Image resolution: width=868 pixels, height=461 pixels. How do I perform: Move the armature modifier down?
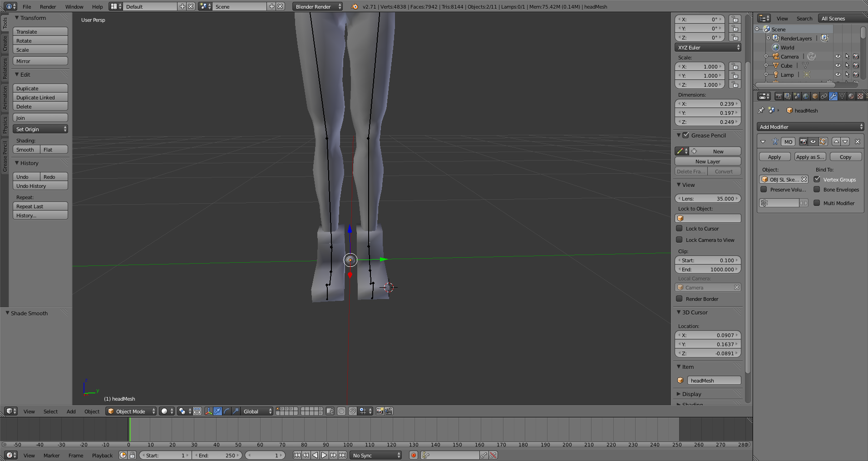click(x=845, y=142)
